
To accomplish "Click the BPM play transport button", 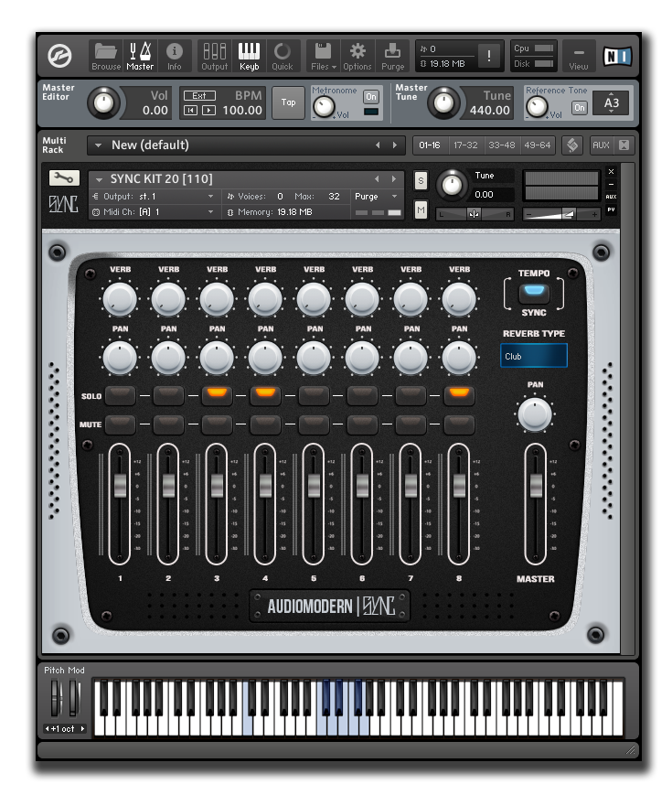I will (208, 110).
